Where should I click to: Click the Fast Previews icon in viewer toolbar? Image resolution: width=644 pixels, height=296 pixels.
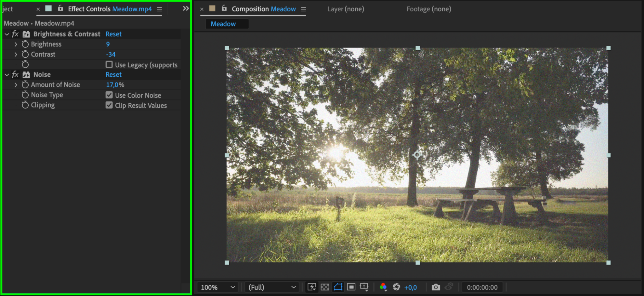pyautogui.click(x=312, y=287)
